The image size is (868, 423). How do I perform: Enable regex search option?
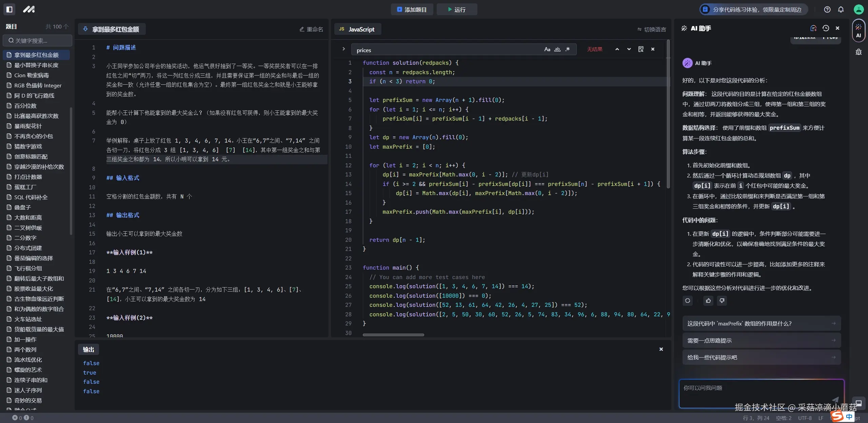[568, 49]
